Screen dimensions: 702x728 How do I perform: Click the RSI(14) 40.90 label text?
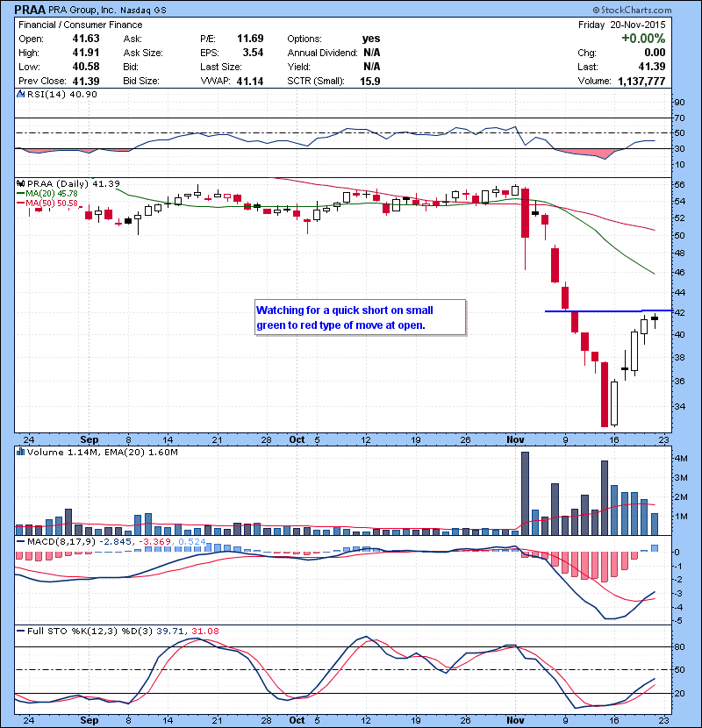click(62, 94)
